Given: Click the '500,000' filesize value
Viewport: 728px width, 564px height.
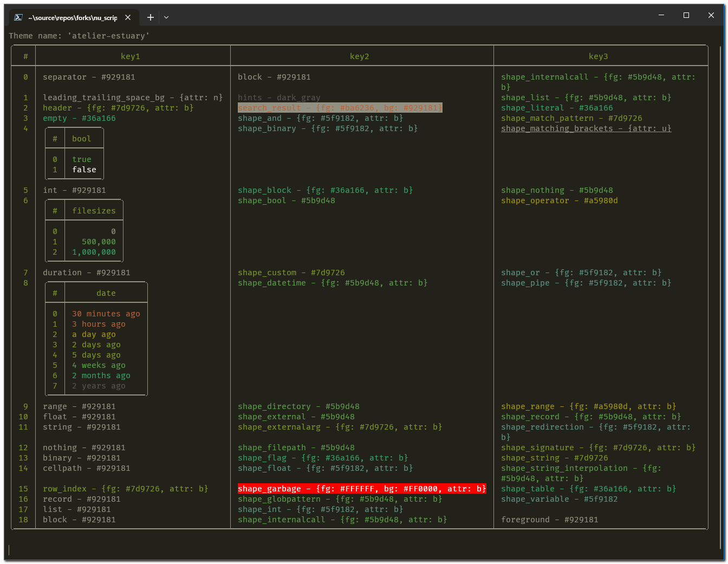Looking at the screenshot, I should tap(99, 242).
